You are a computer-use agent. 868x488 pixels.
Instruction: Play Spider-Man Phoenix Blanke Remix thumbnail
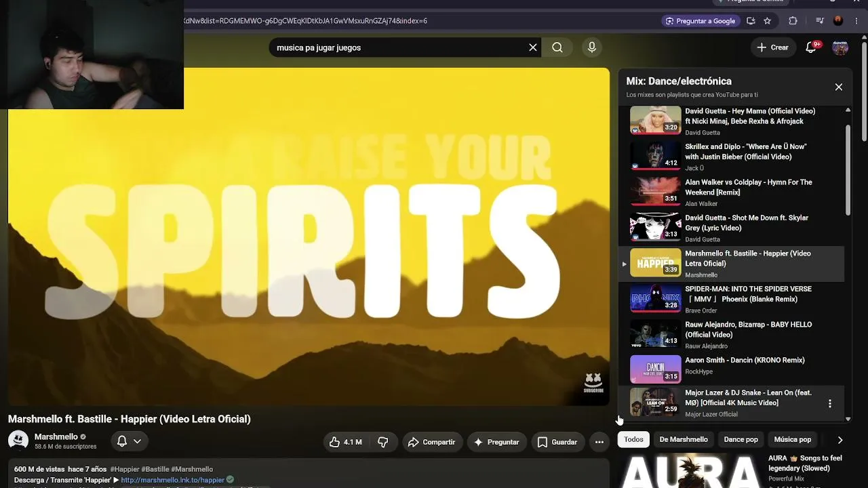[656, 298]
